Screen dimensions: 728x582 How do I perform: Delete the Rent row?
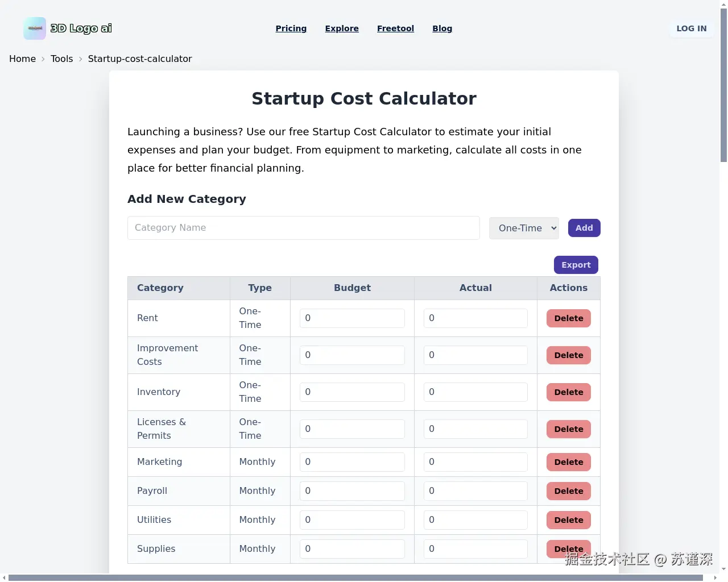click(x=568, y=318)
